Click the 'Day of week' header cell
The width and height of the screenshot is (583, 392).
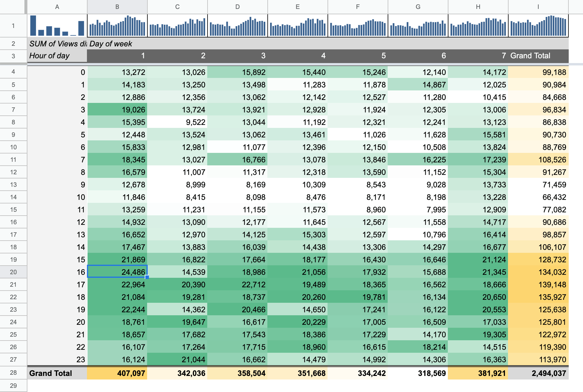coord(117,44)
